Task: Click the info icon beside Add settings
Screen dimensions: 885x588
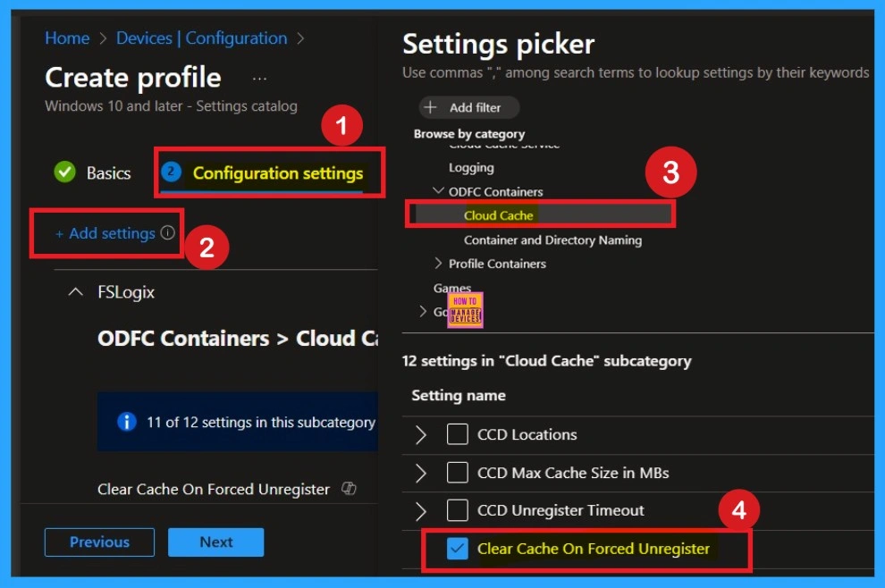Action: [168, 233]
